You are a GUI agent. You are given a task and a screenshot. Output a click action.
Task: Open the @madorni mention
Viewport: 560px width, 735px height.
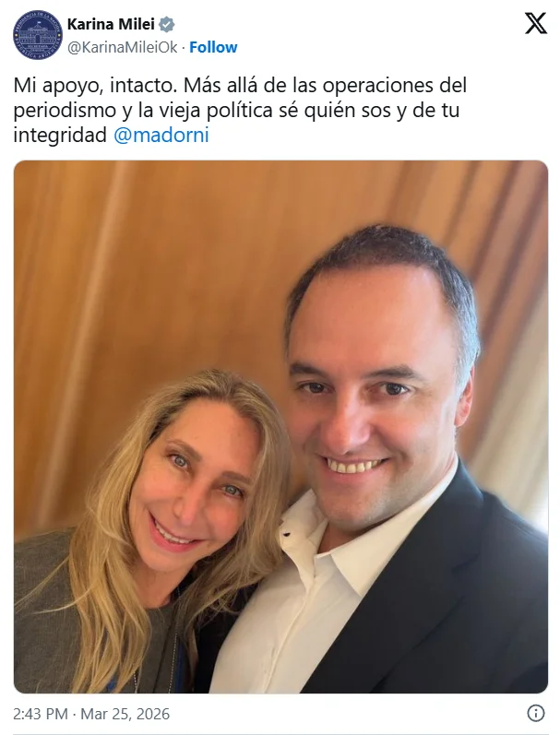click(161, 136)
